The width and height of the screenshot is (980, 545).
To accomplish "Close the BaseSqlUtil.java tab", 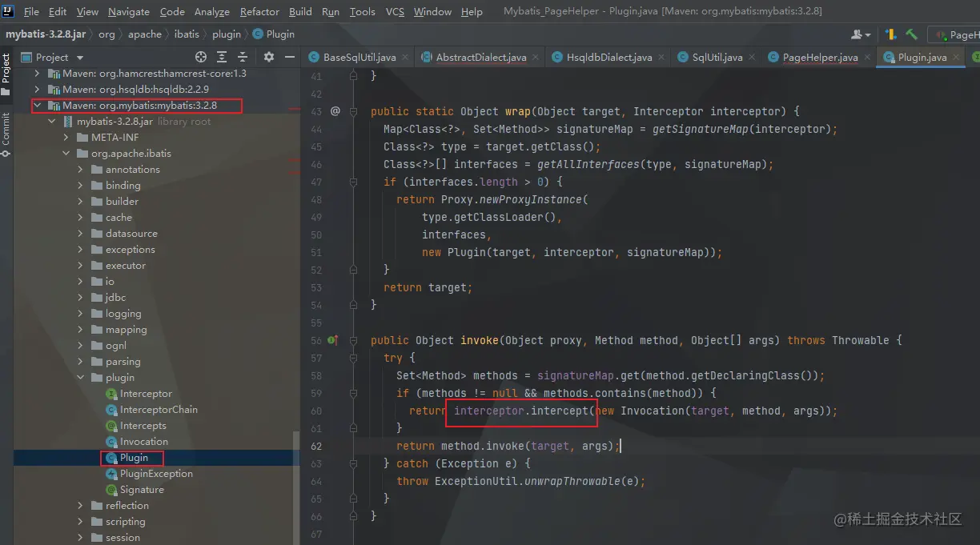I will [x=405, y=58].
